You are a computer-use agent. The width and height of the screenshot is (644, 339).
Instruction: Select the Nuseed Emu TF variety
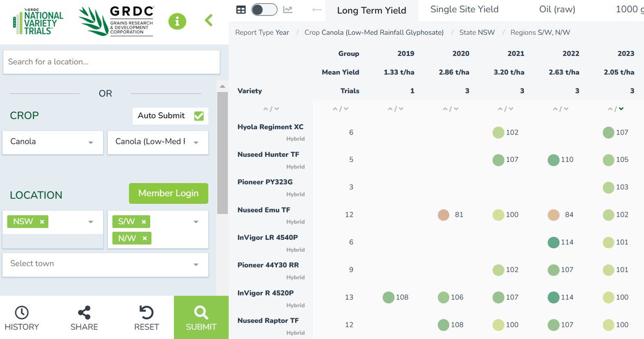coord(264,210)
